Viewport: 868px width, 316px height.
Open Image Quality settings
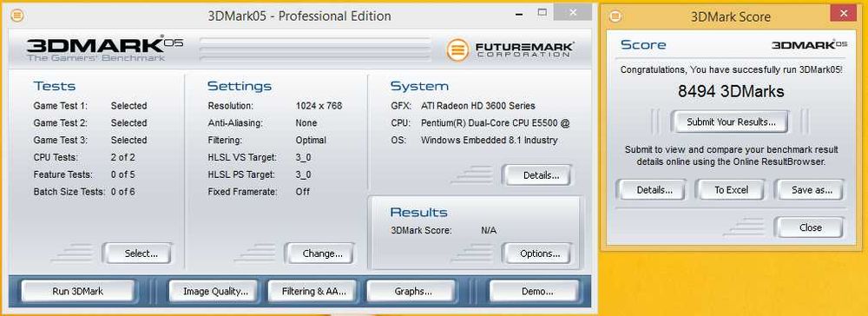coord(215,291)
